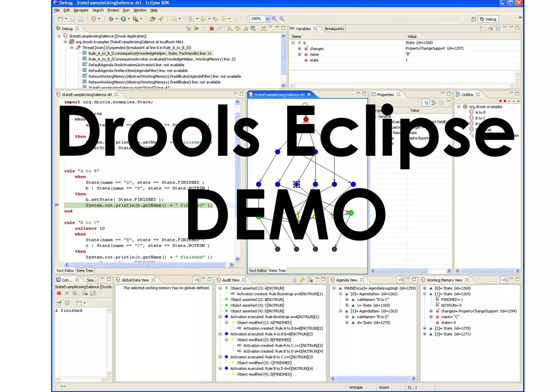Click the External Tools run icon
The image size is (555, 392).
[135, 19]
